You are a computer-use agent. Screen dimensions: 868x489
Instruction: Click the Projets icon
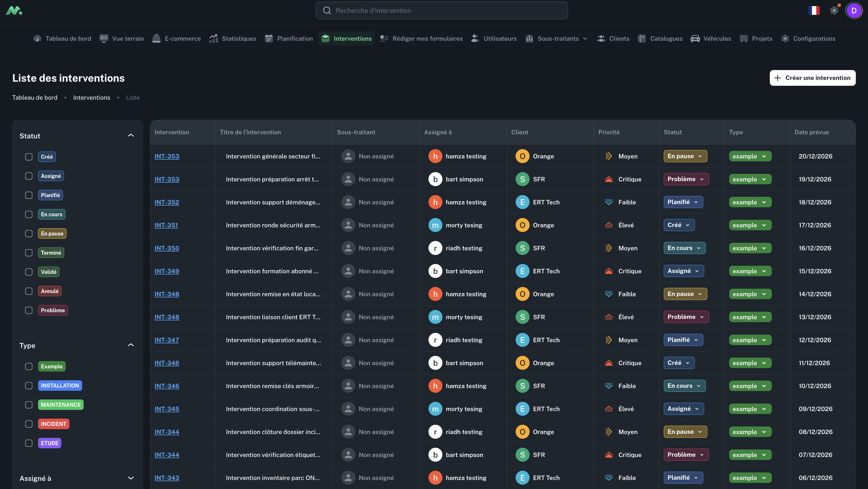coord(744,38)
